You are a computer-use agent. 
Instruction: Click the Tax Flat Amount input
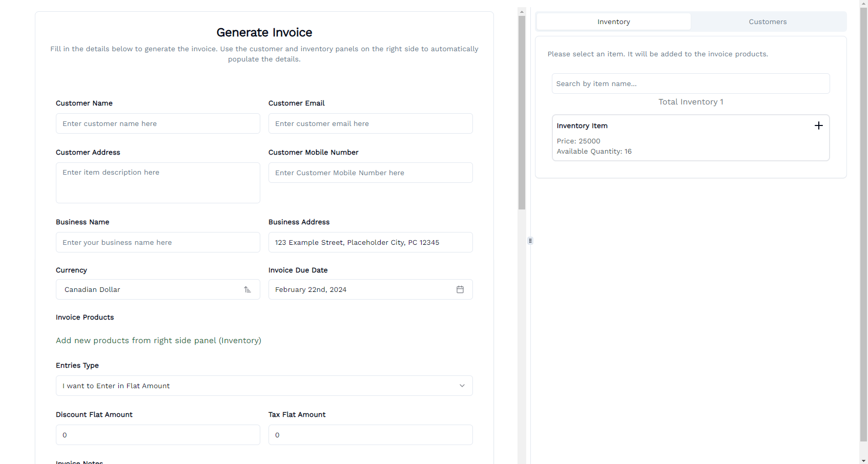(370, 435)
